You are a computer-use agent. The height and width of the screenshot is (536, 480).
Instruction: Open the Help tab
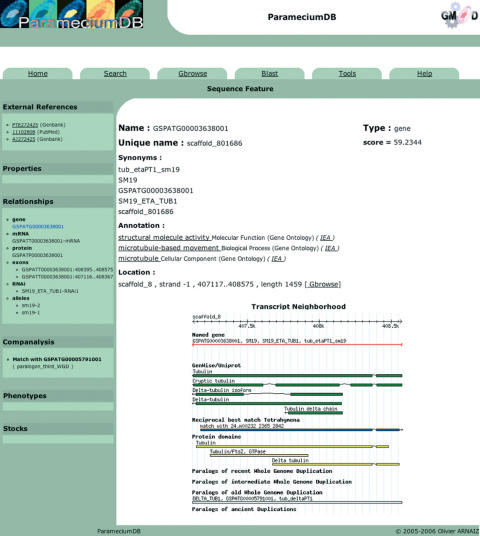coord(424,73)
